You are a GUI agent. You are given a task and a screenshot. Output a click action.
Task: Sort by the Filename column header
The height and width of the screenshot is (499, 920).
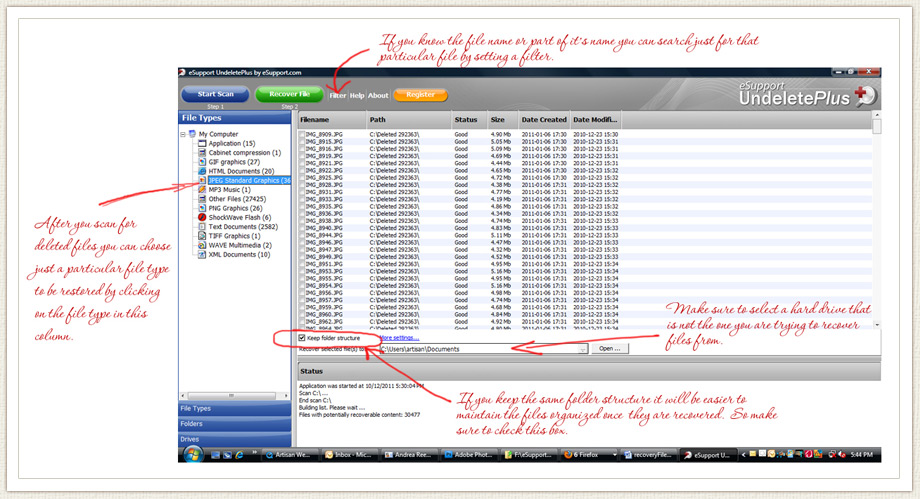tap(332, 120)
